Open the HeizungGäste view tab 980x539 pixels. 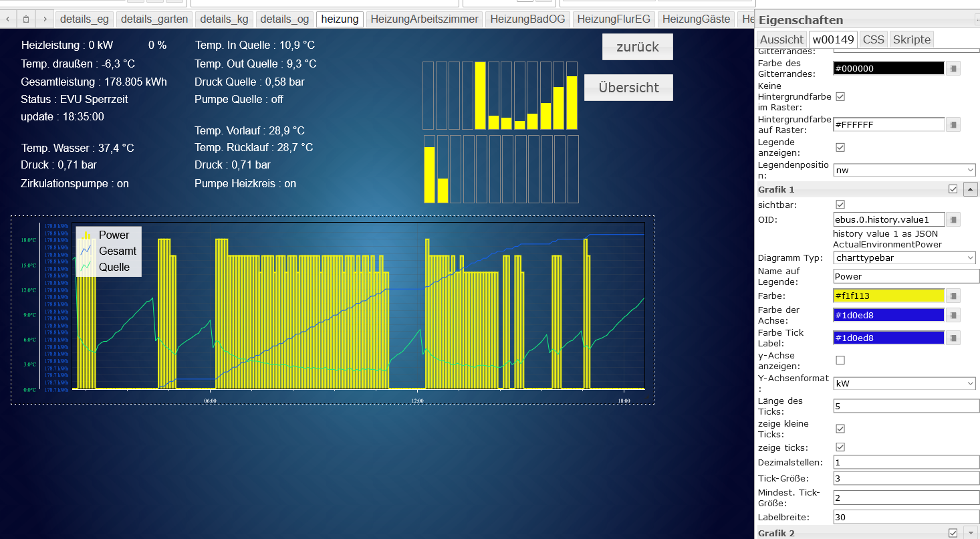(696, 19)
